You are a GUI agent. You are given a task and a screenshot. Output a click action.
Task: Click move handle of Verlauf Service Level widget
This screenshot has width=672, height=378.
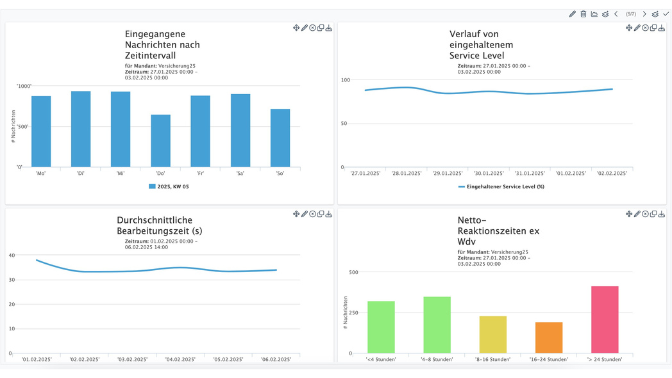tap(629, 28)
